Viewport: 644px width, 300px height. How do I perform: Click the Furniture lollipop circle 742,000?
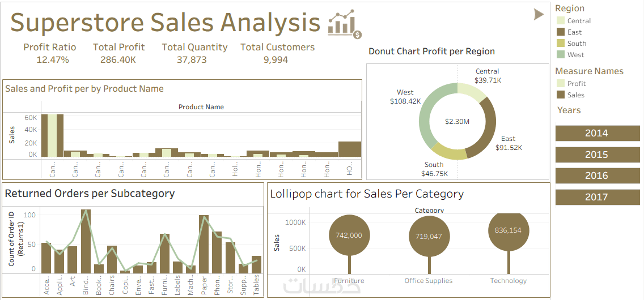[x=349, y=235]
